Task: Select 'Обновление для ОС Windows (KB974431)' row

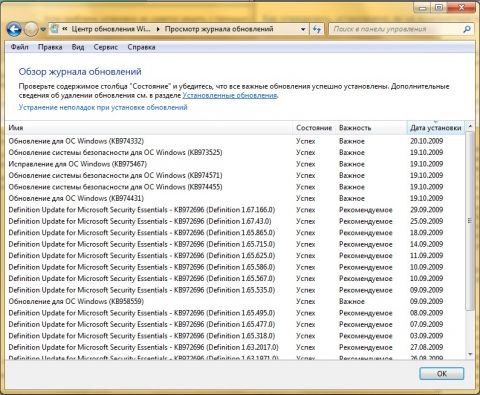Action: (x=235, y=198)
